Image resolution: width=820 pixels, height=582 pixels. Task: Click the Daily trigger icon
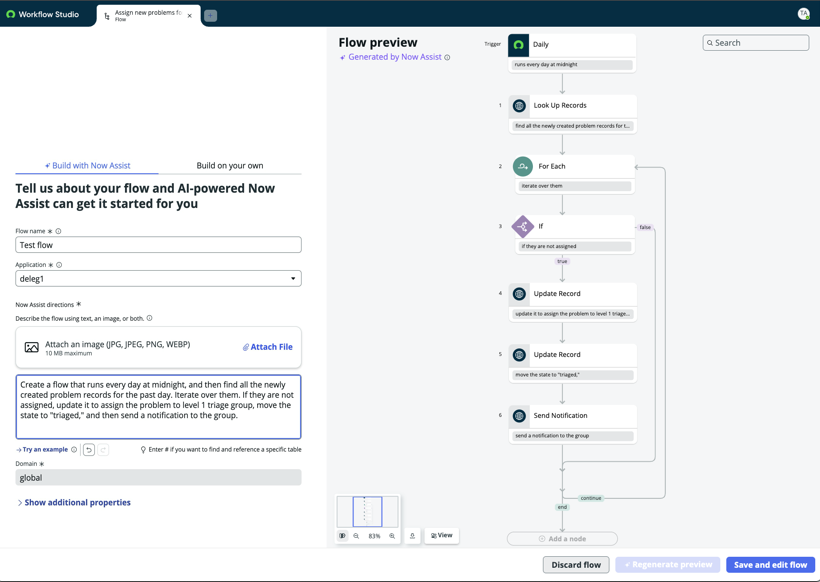tap(518, 45)
